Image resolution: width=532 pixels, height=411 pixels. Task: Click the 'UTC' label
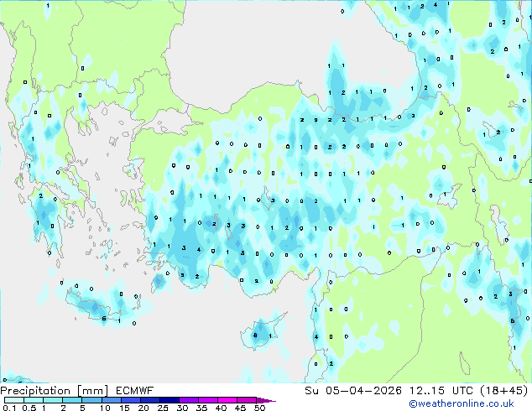click(x=462, y=391)
